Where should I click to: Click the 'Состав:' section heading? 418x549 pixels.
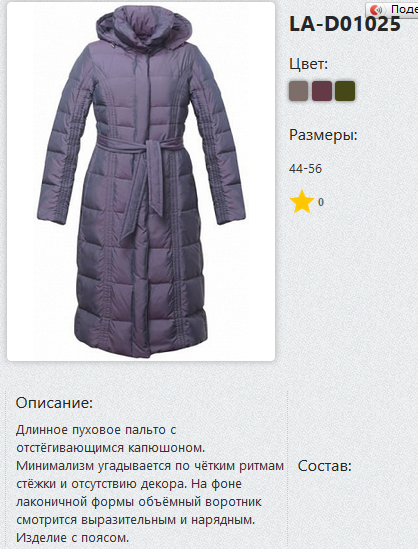click(325, 466)
